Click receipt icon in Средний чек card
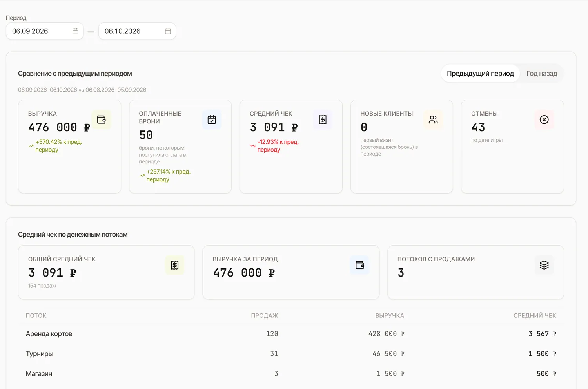The height and width of the screenshot is (389, 588). [x=323, y=120]
